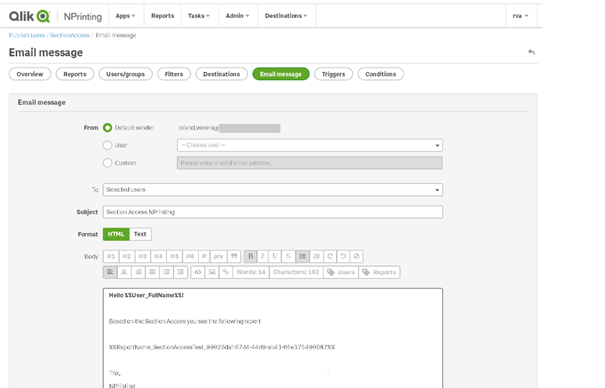Image resolution: width=605 pixels, height=388 pixels.
Task: Toggle bold formatting in body toolbar
Action: tap(250, 256)
